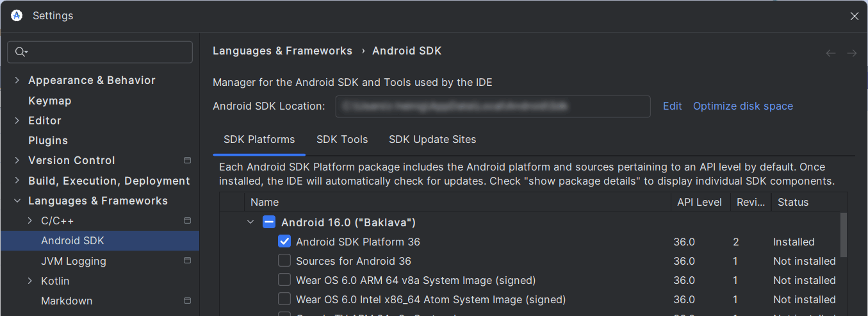Open Keymap settings
Image resolution: width=868 pixels, height=316 pixels.
50,101
